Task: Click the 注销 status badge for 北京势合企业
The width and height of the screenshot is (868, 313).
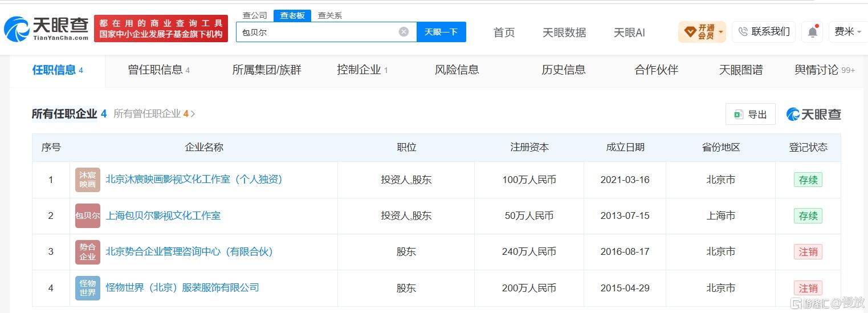Action: 808,252
